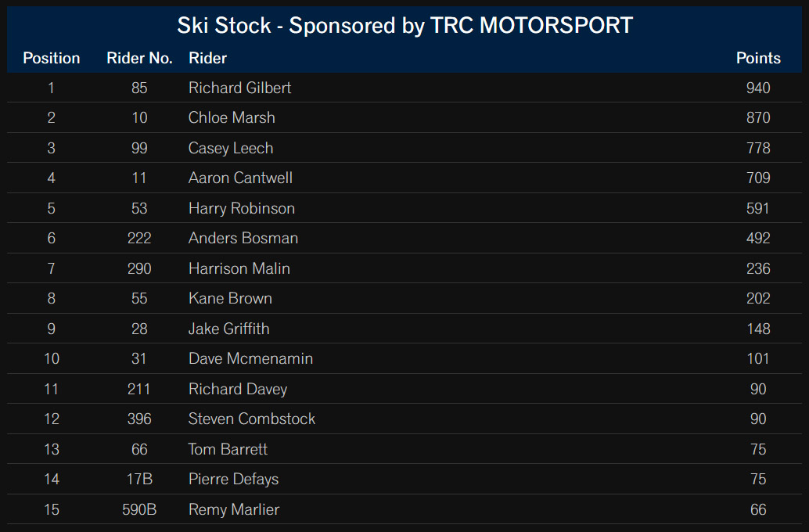Click on Casey Leech's row

(404, 148)
